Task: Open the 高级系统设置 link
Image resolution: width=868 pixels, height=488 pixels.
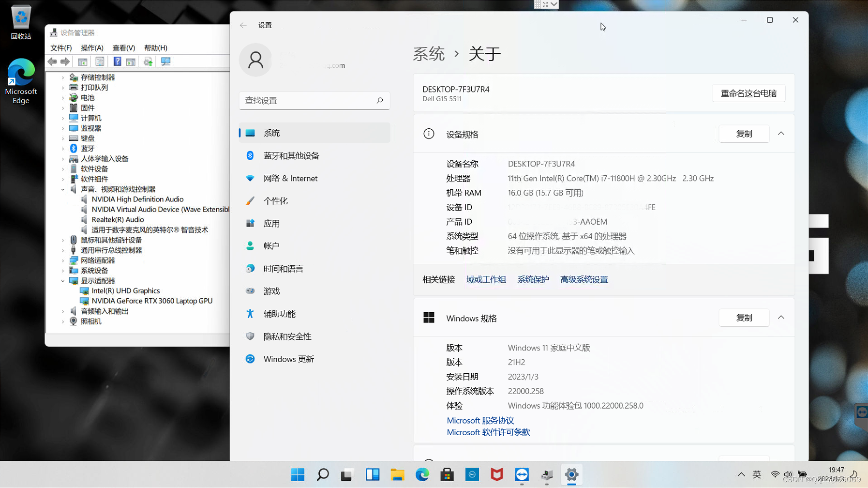Action: (x=584, y=279)
